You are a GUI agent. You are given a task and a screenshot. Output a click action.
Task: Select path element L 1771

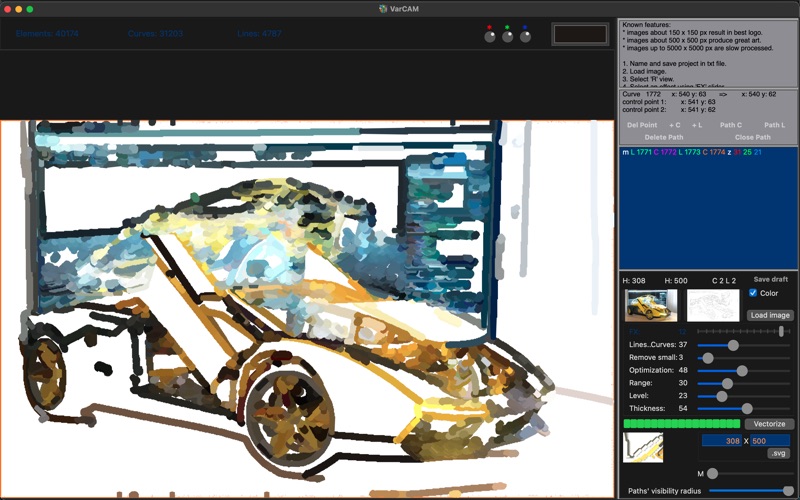click(x=641, y=152)
